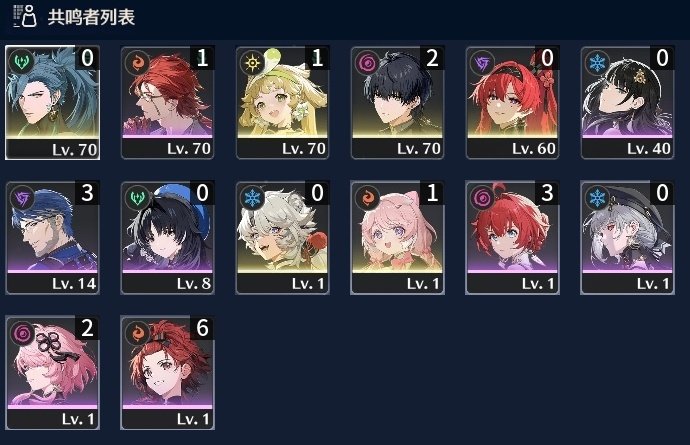Screen dimensions: 690x445
Task: Click the Havoc swirl icon on the black-haired Lv. 70 character
Action: [x=367, y=63]
